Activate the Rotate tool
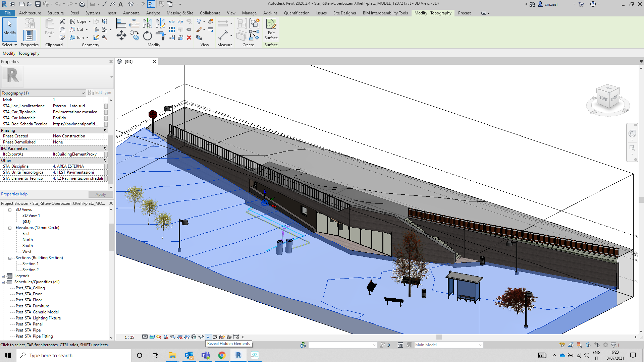This screenshot has width=644, height=362. (x=148, y=35)
